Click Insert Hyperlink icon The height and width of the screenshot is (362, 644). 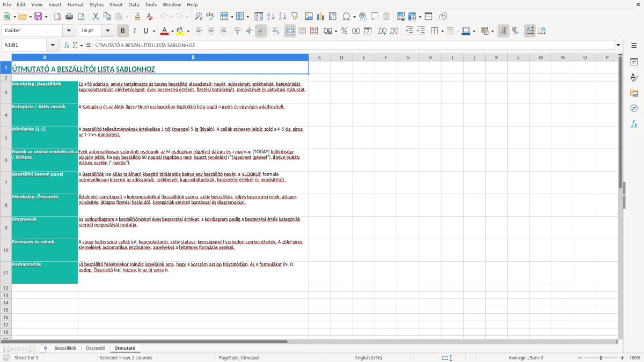click(x=363, y=17)
